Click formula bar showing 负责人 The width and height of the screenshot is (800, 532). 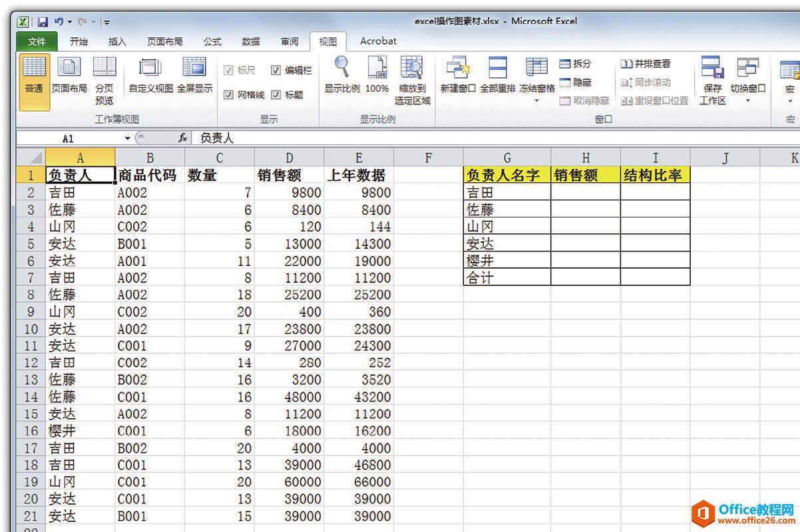pyautogui.click(x=496, y=138)
